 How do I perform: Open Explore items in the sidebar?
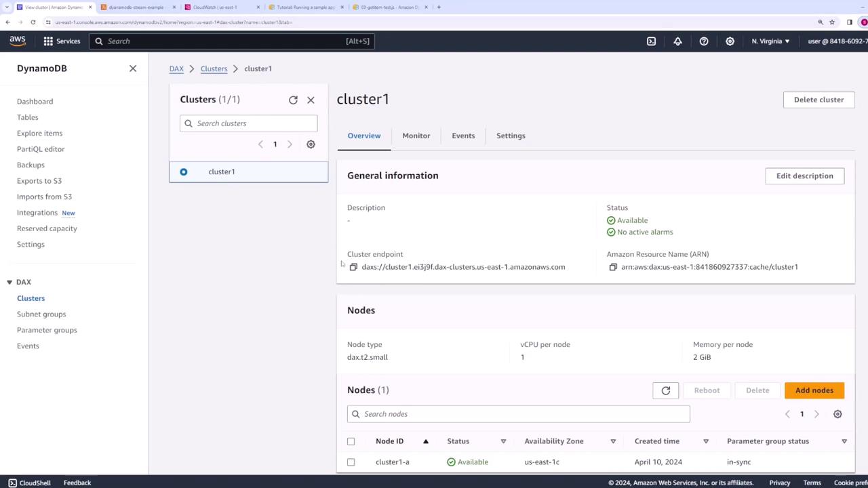point(39,134)
